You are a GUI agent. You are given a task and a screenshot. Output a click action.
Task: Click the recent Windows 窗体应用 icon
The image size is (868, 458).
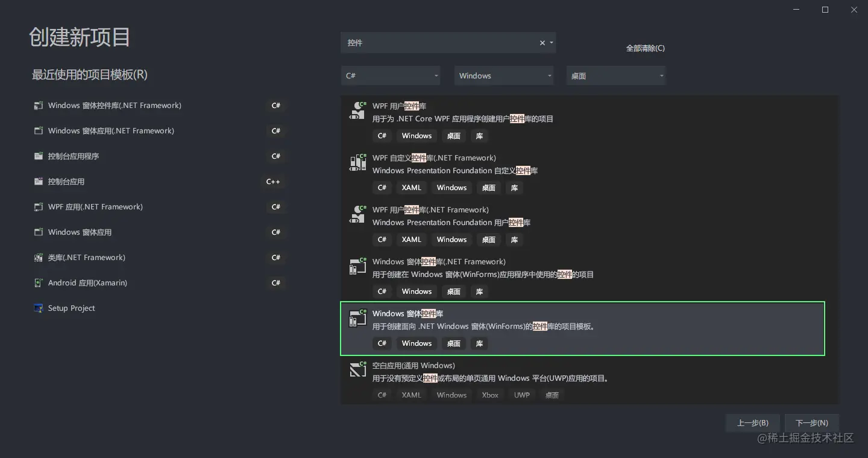(39, 232)
